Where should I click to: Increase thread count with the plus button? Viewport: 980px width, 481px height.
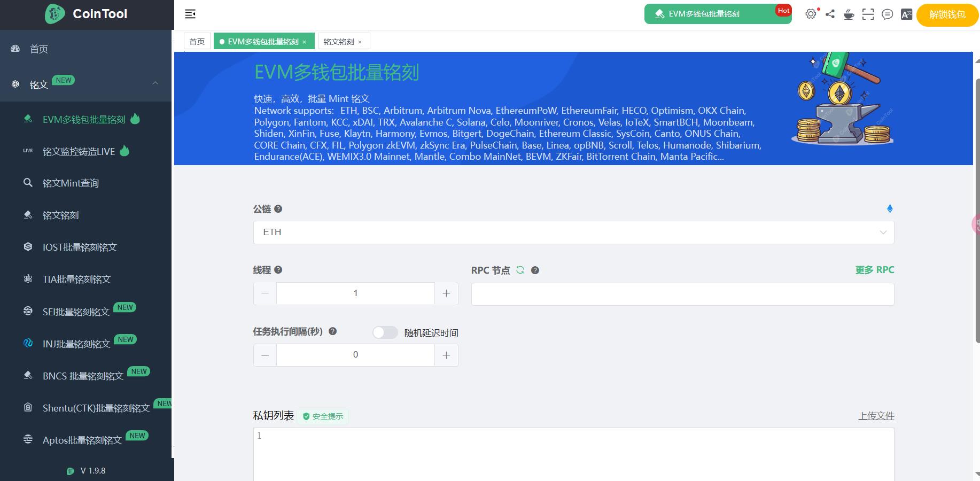click(446, 293)
